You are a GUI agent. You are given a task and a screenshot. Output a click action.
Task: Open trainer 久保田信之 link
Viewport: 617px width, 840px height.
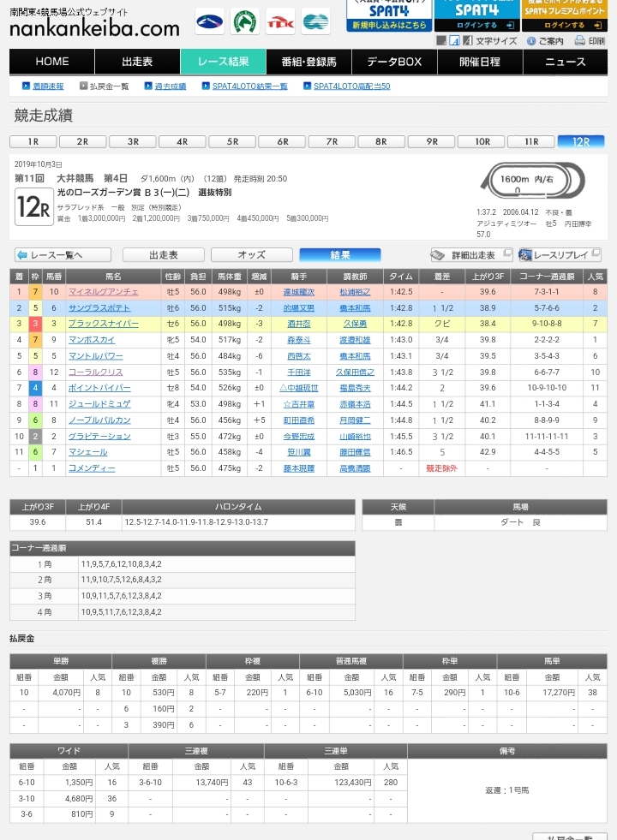pos(355,372)
